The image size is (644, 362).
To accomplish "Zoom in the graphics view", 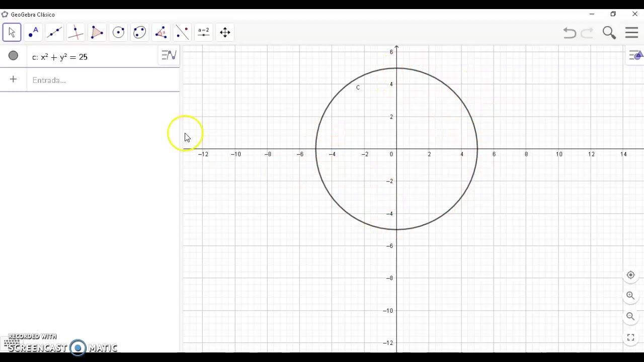I will tap(630, 296).
